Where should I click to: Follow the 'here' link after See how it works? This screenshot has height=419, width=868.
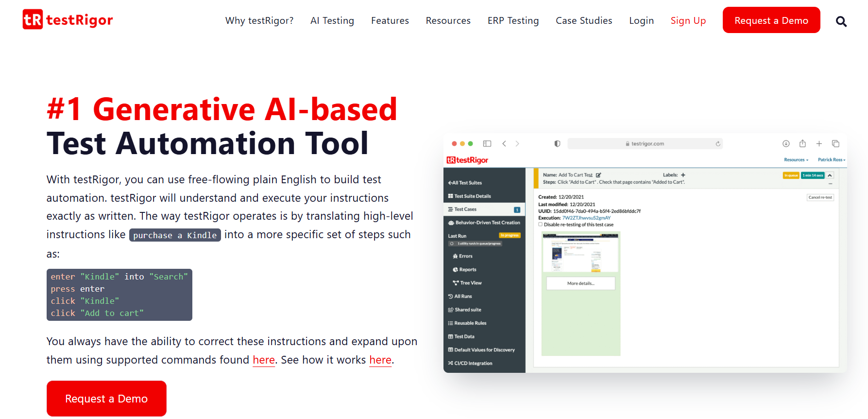[x=380, y=360]
